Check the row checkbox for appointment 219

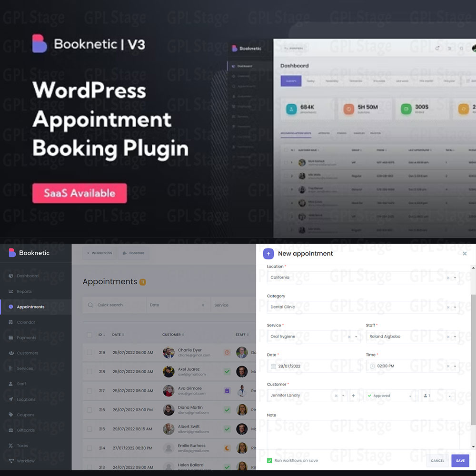click(x=89, y=352)
